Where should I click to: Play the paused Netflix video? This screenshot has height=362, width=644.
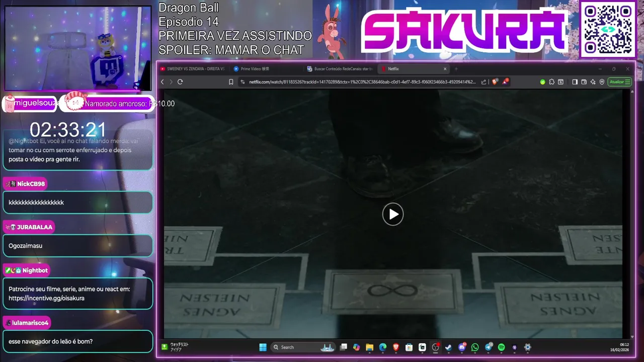click(x=393, y=214)
